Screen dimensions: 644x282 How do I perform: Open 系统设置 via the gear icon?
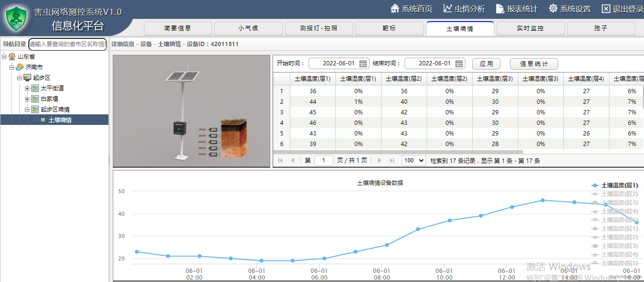[553, 9]
